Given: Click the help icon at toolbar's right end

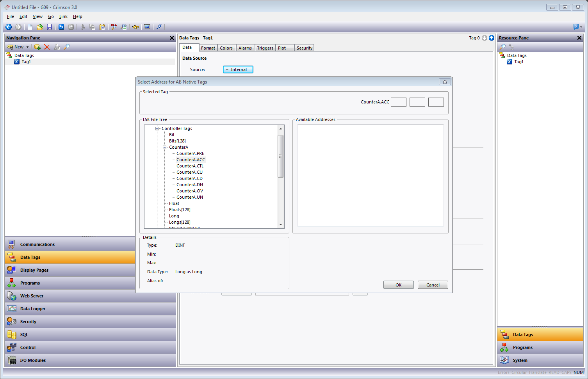Looking at the screenshot, I should point(576,27).
